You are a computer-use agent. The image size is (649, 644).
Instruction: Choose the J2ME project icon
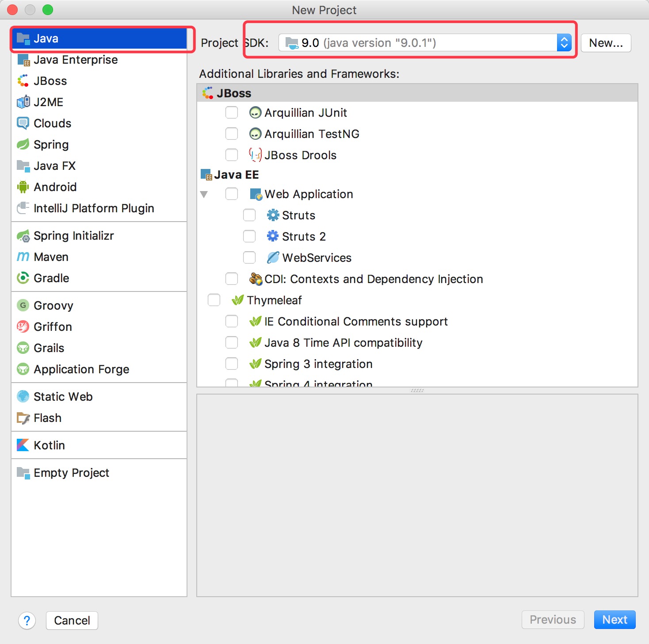coord(23,102)
